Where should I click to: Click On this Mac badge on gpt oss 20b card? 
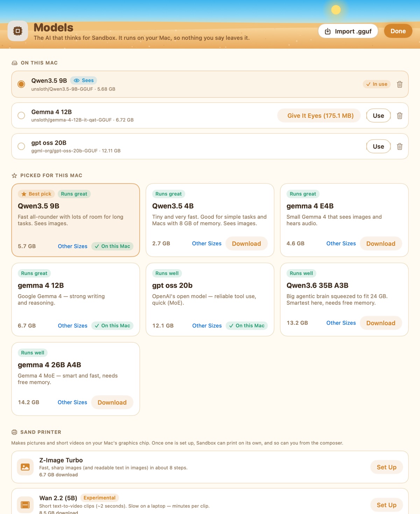[247, 326]
